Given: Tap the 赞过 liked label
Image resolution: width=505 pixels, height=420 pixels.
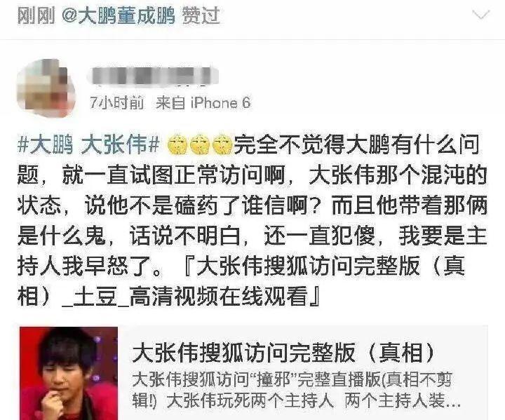Looking at the screenshot, I should tap(201, 15).
